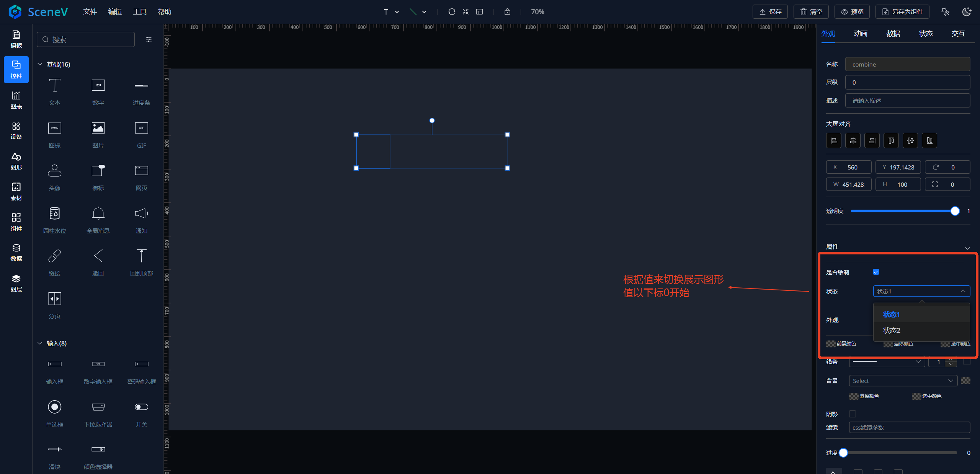The height and width of the screenshot is (474, 980).
Task: Click the align left icon under 大屏对齐
Action: [834, 140]
